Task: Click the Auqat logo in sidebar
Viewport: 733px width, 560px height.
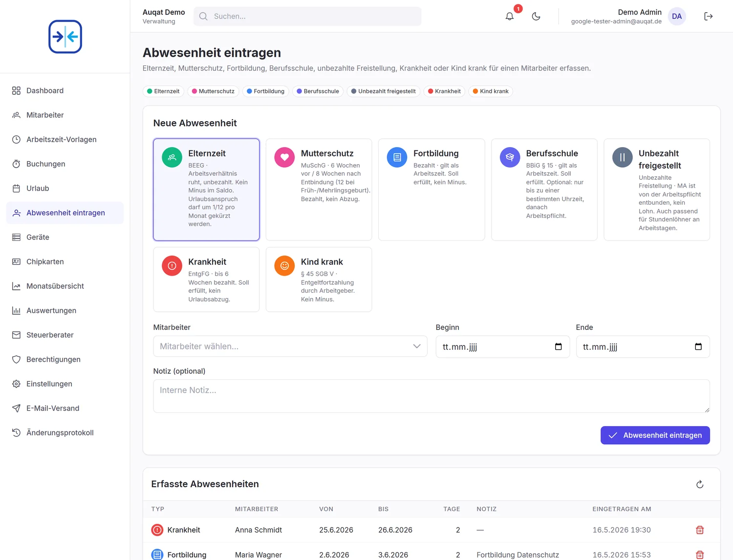Action: (x=65, y=37)
